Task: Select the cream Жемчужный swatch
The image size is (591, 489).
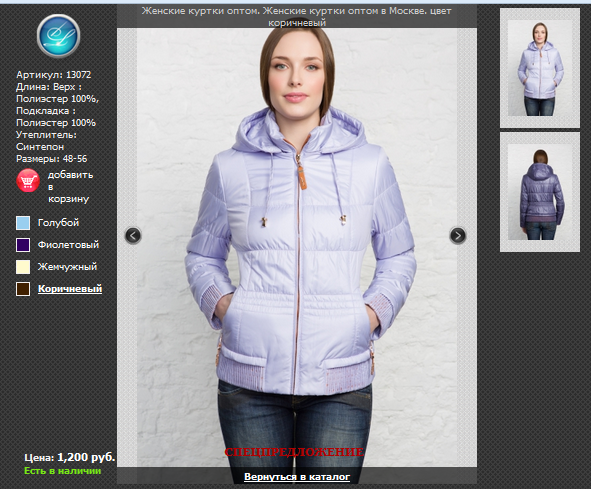Action: (23, 267)
